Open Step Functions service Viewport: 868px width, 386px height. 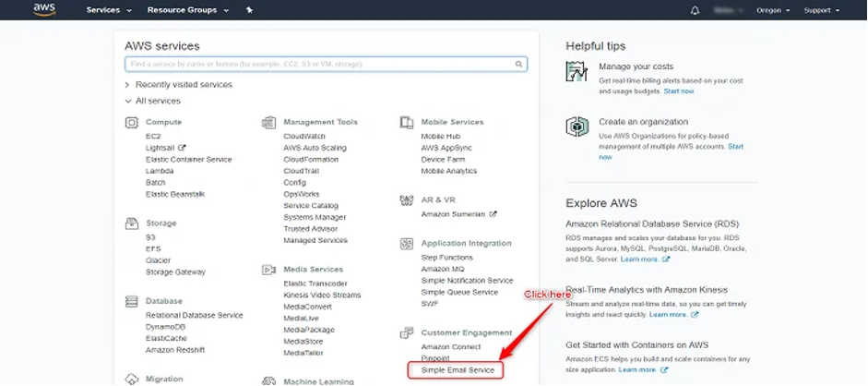click(x=446, y=258)
